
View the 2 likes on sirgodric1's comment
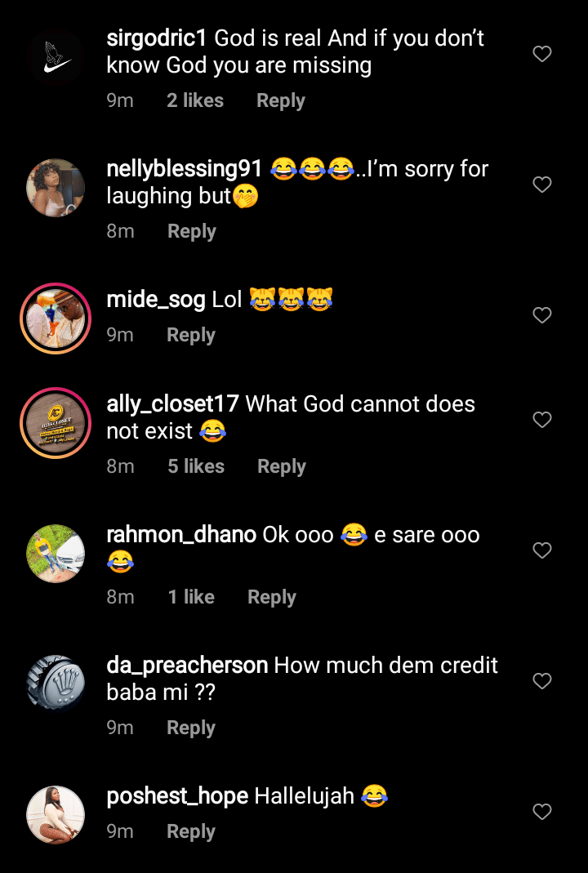tap(195, 101)
